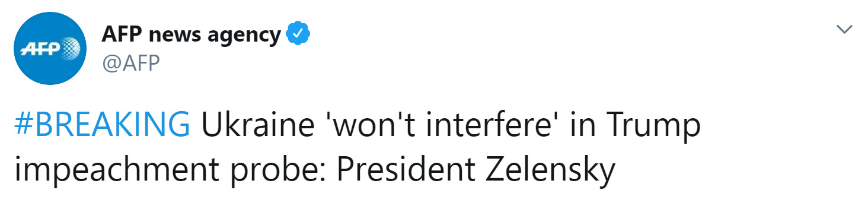Open the AFP profile avatar
The image size is (868, 215).
click(50, 49)
